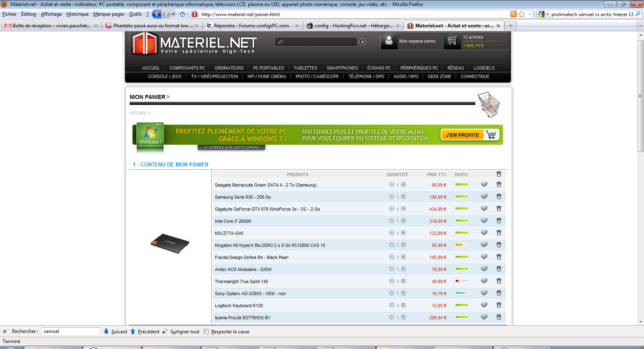This screenshot has width=644, height=349.
Task: Go to COMPOSANTS PC category
Action: [x=187, y=68]
